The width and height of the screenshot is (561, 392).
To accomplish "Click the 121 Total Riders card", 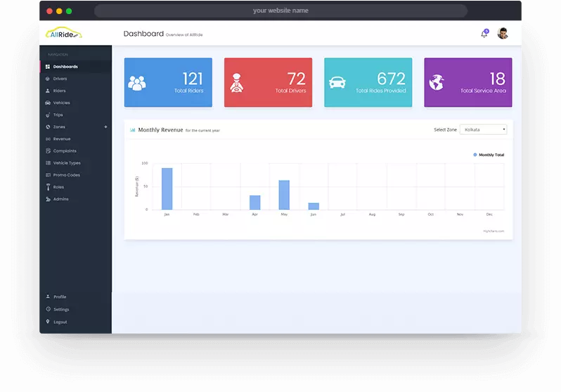I will point(168,82).
